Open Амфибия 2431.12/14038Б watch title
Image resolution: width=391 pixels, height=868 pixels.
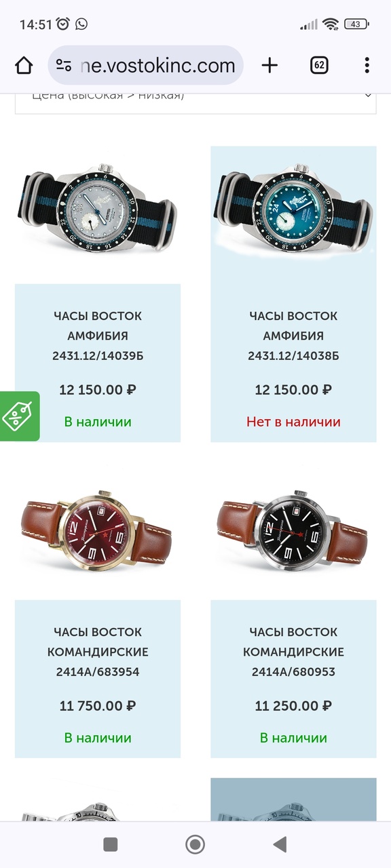pyautogui.click(x=293, y=336)
